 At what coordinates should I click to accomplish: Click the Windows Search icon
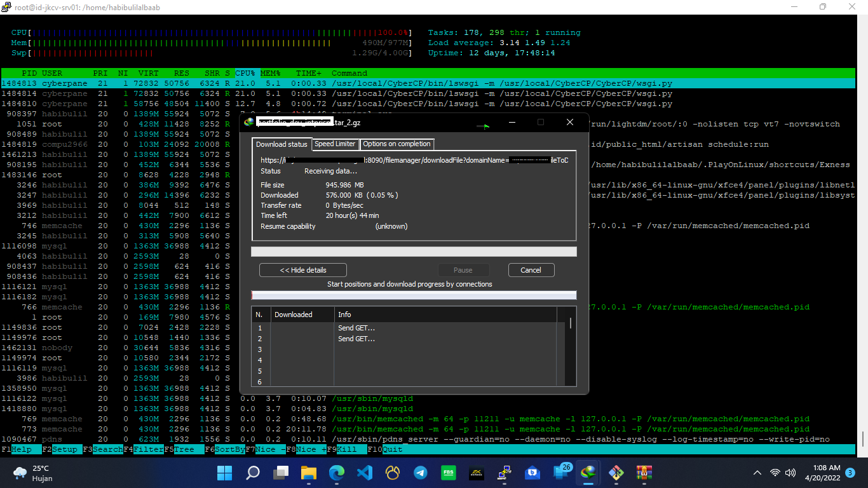click(252, 473)
